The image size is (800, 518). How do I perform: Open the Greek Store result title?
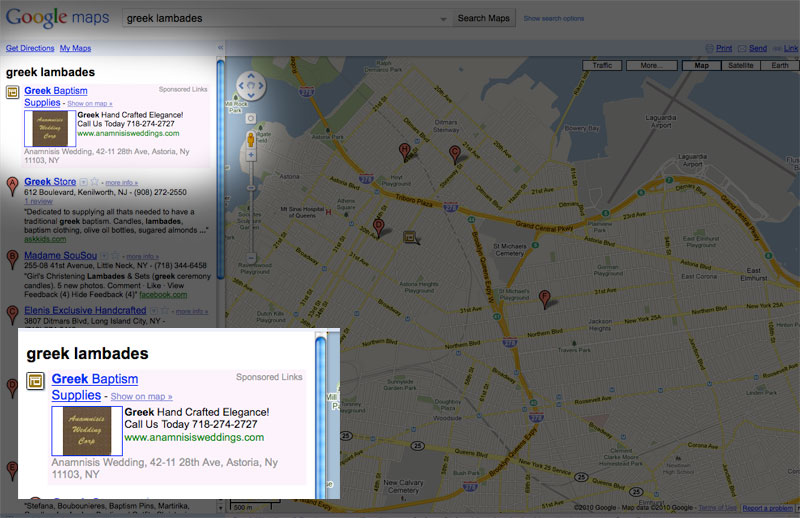pos(50,182)
